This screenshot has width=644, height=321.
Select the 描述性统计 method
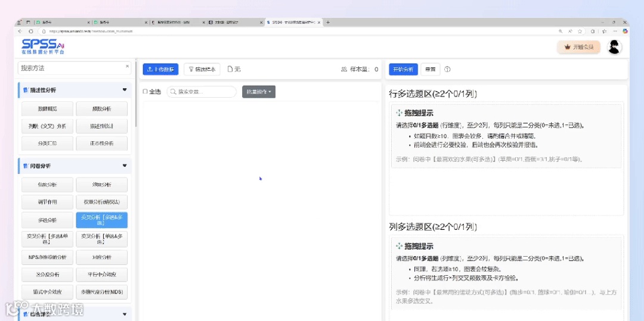point(101,126)
